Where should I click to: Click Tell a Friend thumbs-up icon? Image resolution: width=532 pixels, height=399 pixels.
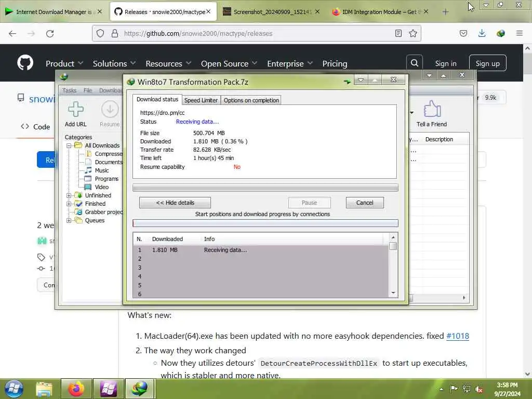coord(432,109)
